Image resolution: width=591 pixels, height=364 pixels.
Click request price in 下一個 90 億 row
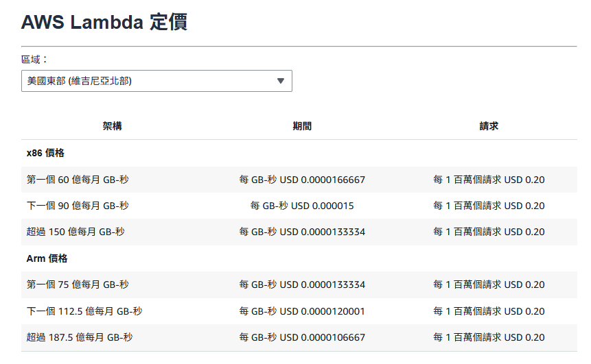(489, 206)
